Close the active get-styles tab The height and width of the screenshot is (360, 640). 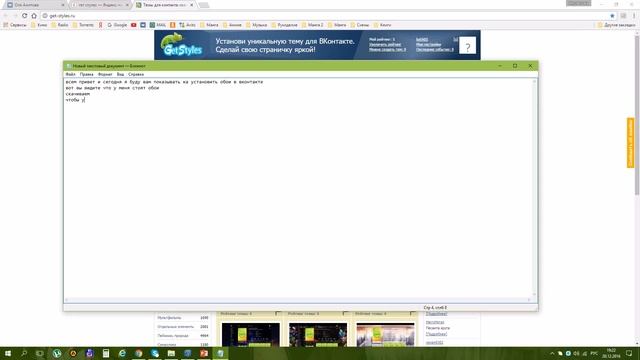coord(191,5)
